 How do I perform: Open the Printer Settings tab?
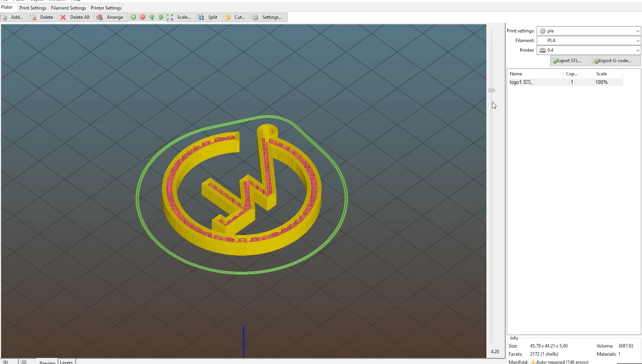click(106, 8)
